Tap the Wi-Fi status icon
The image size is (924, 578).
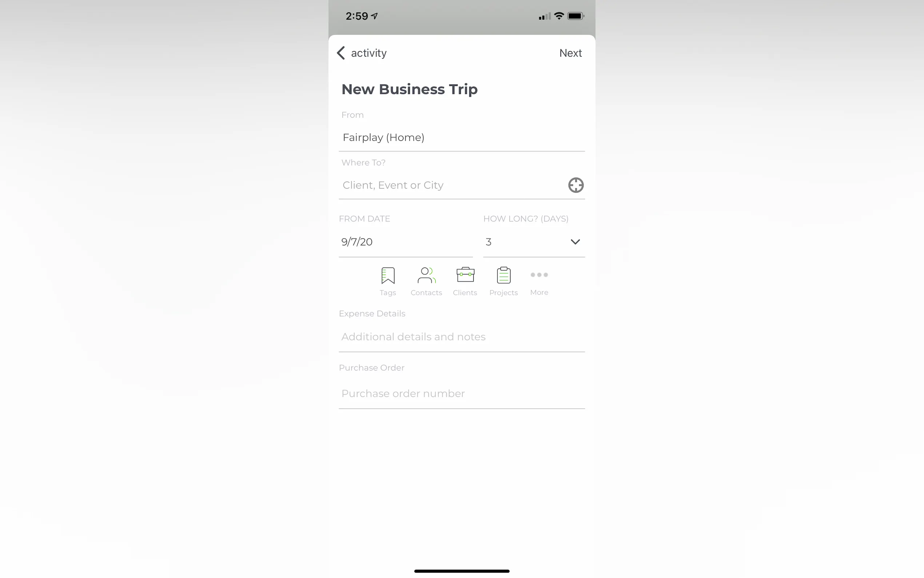[559, 16]
